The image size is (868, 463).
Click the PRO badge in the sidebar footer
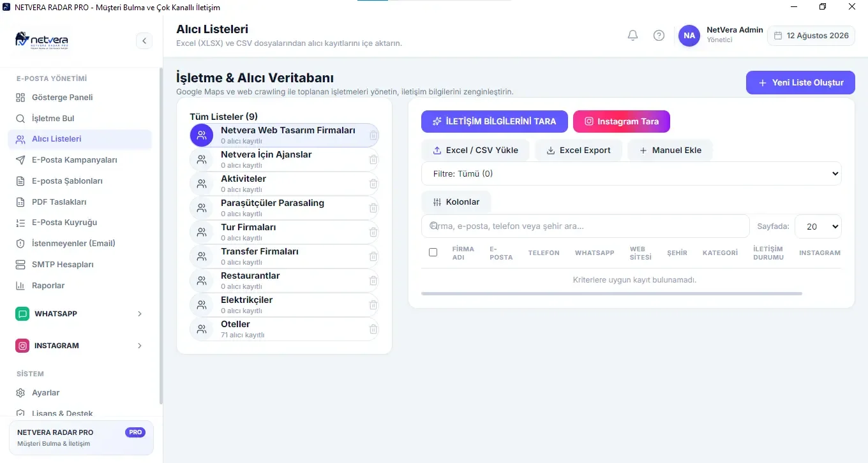(x=135, y=432)
